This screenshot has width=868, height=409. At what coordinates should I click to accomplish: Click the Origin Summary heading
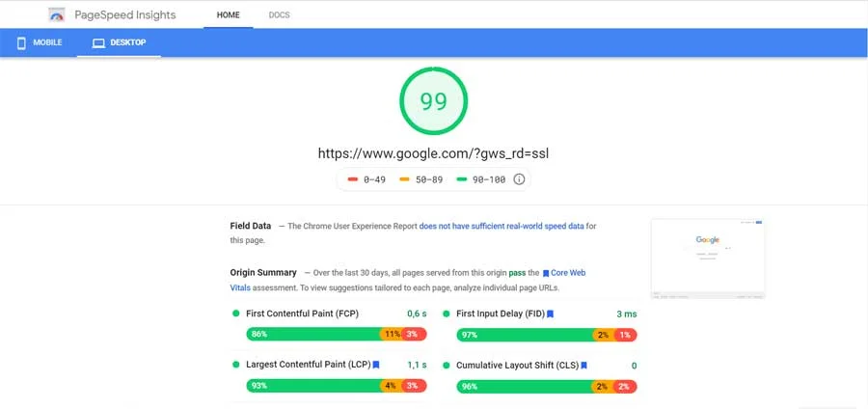pyautogui.click(x=263, y=273)
